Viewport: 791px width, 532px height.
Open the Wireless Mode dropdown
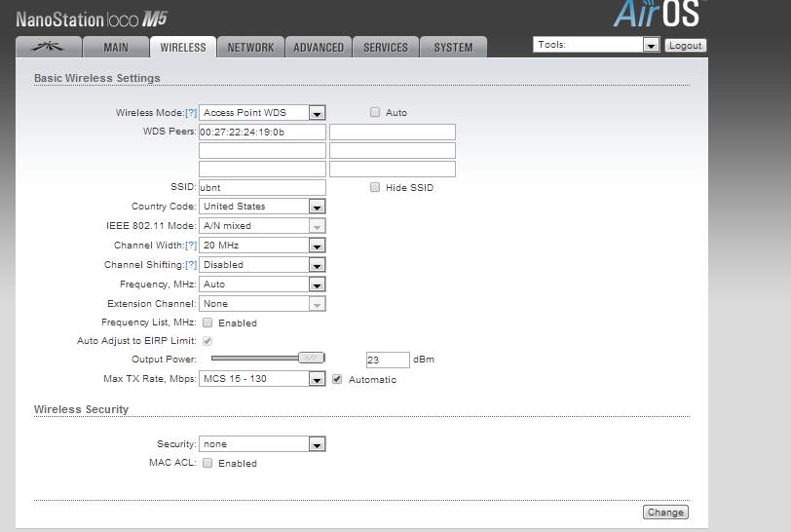tap(262, 113)
